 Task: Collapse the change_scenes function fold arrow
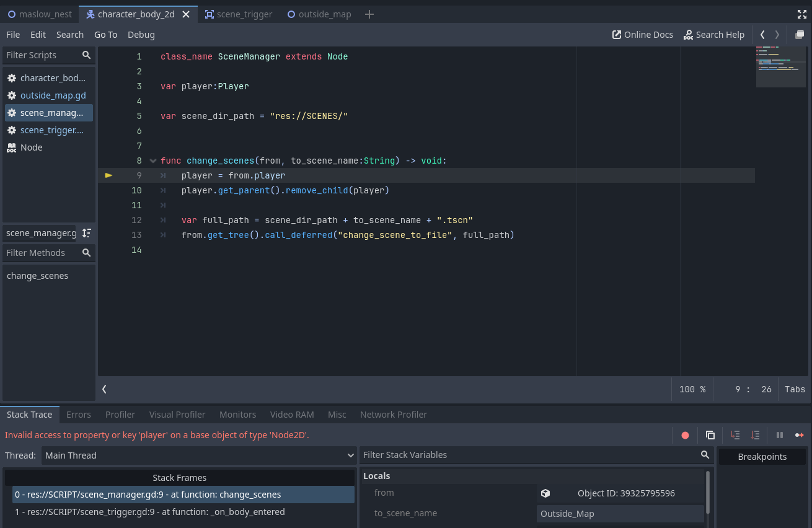coord(153,161)
